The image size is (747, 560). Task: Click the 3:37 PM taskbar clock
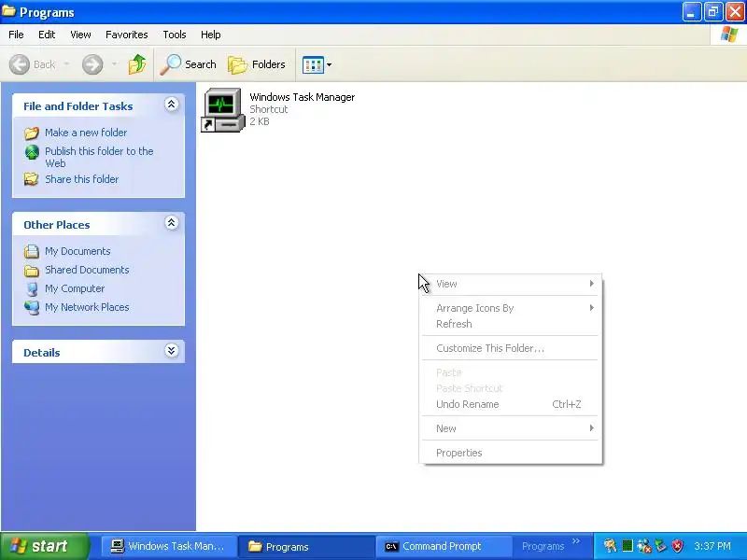pos(712,546)
